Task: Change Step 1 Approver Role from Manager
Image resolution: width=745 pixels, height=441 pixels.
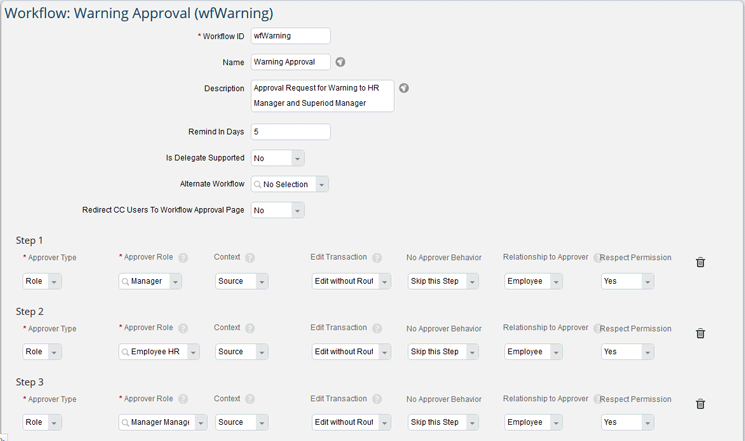Action: tap(176, 282)
